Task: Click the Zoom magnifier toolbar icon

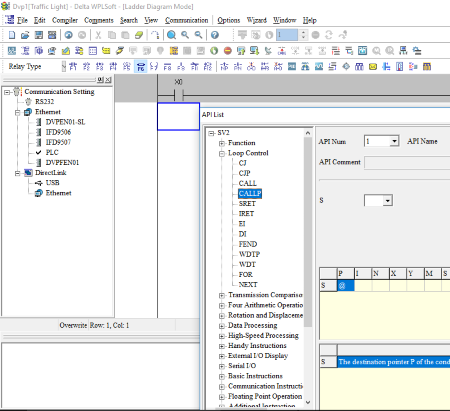Action: click(x=172, y=35)
